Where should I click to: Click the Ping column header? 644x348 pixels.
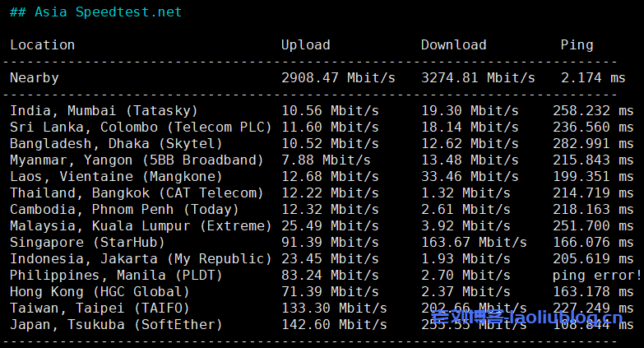click(x=577, y=45)
